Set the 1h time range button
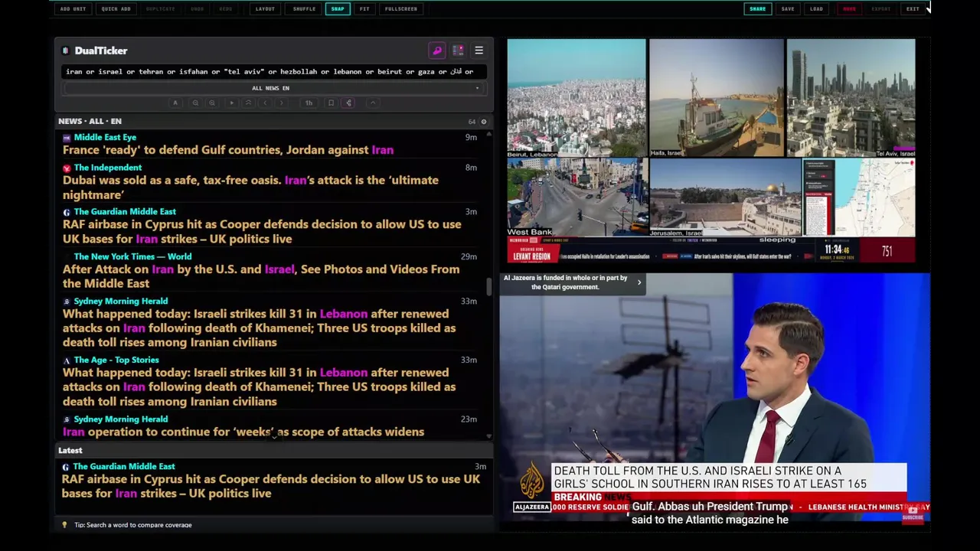The width and height of the screenshot is (980, 551). [309, 103]
